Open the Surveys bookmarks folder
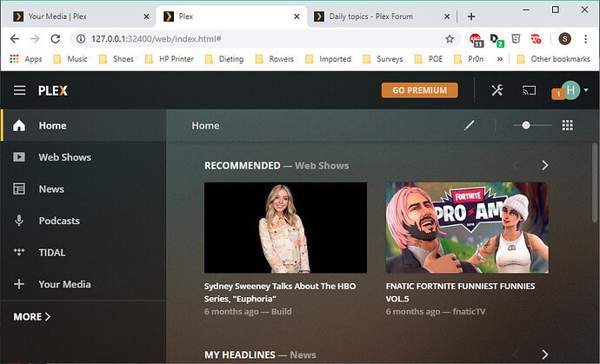The image size is (600, 364). click(x=383, y=59)
